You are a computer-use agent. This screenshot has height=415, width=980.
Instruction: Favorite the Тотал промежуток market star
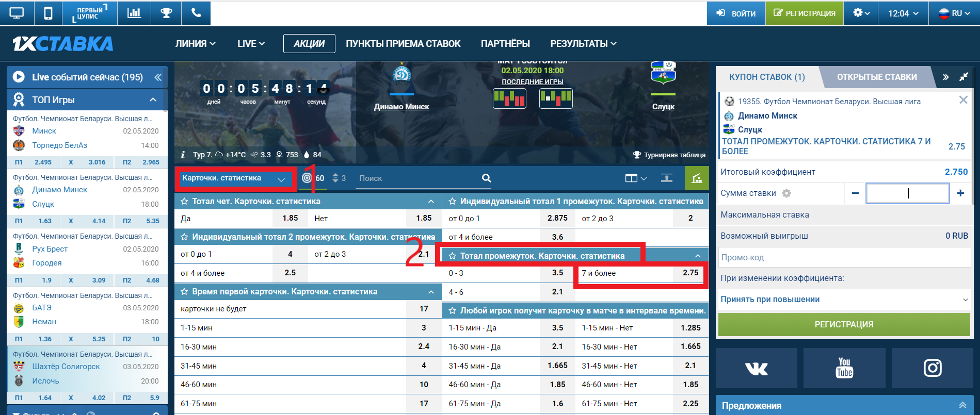[x=452, y=256]
